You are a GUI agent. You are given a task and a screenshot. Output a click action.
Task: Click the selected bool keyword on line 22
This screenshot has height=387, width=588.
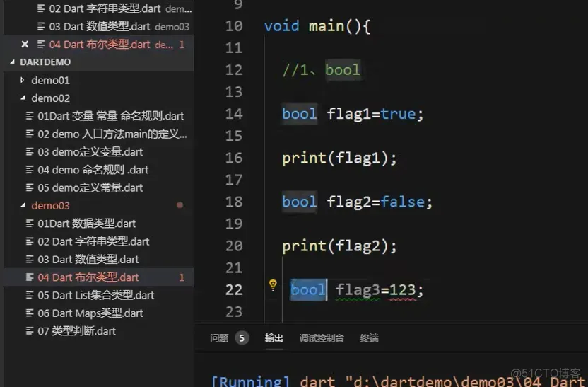click(x=308, y=290)
